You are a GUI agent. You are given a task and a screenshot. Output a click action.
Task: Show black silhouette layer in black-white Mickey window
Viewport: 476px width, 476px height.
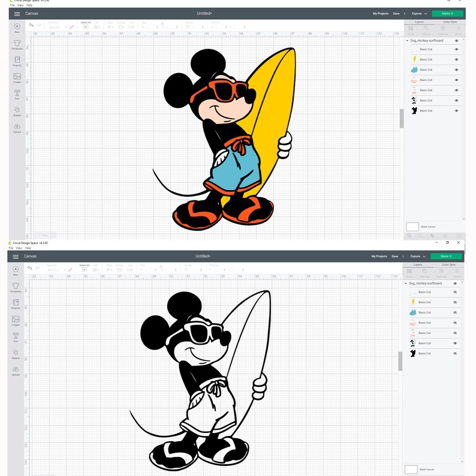(455, 354)
